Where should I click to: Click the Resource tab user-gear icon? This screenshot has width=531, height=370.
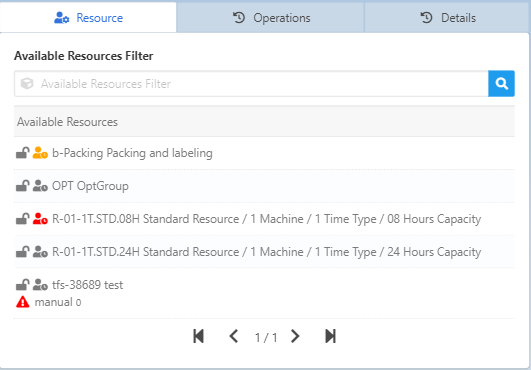pos(61,18)
